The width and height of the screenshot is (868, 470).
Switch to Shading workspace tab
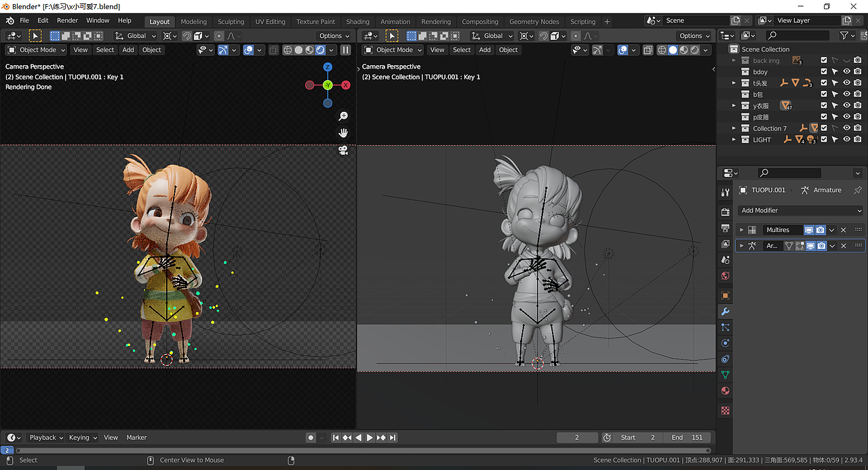tap(357, 22)
